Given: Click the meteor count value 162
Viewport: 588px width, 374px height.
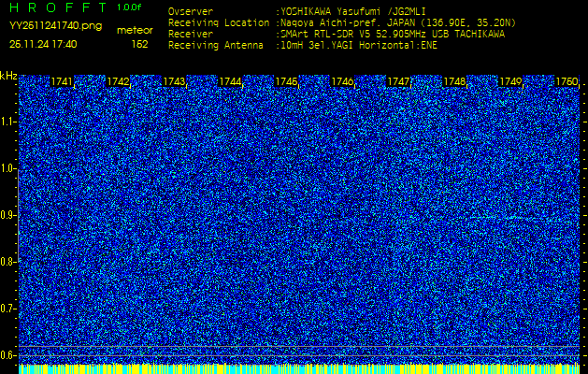Looking at the screenshot, I should [x=139, y=43].
